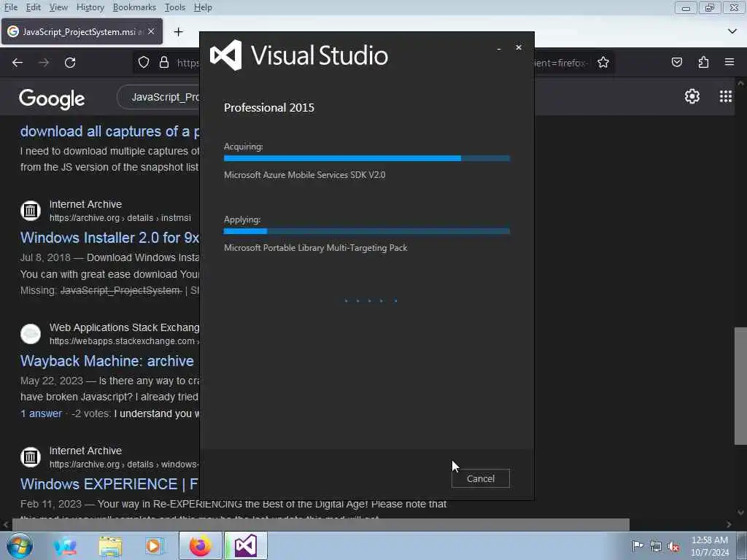Click the vertical scrollbar down arrow
The image size is (747, 560).
(x=740, y=513)
